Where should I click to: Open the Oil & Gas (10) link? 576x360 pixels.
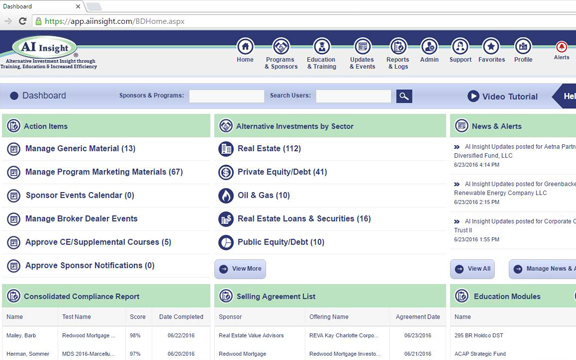point(264,195)
